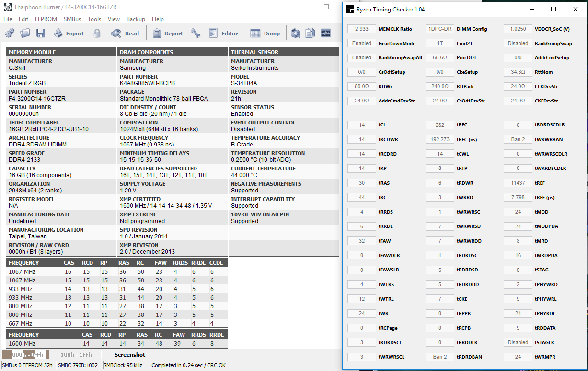Open settings gear icon in Thaiphoon toolbar
This screenshot has height=371, width=588.
[x=10, y=33]
